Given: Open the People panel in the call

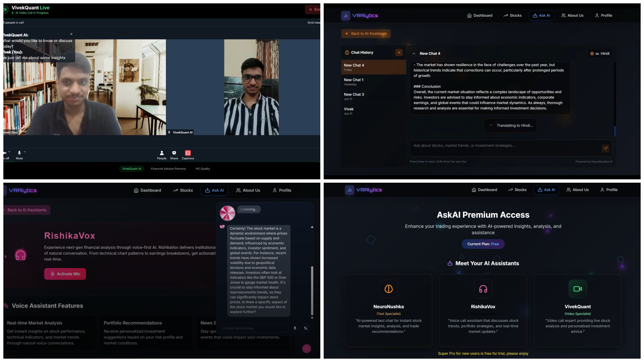Looking at the screenshot, I should (162, 153).
